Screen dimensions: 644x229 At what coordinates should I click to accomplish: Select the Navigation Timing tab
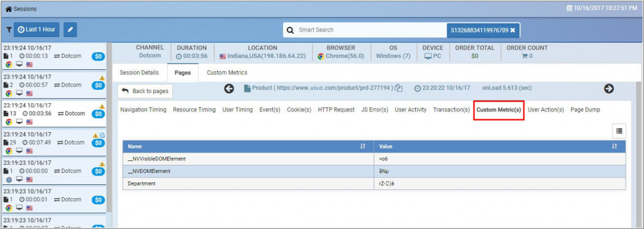(x=143, y=109)
